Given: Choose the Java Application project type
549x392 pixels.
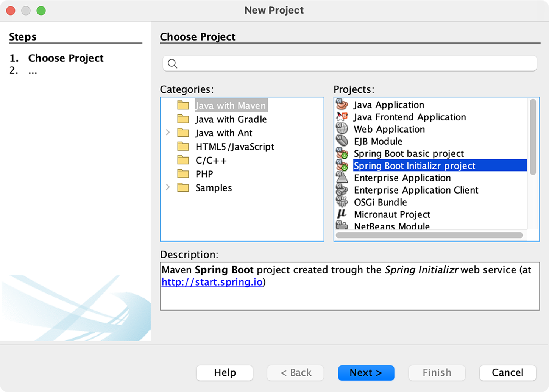Looking at the screenshot, I should pos(389,105).
